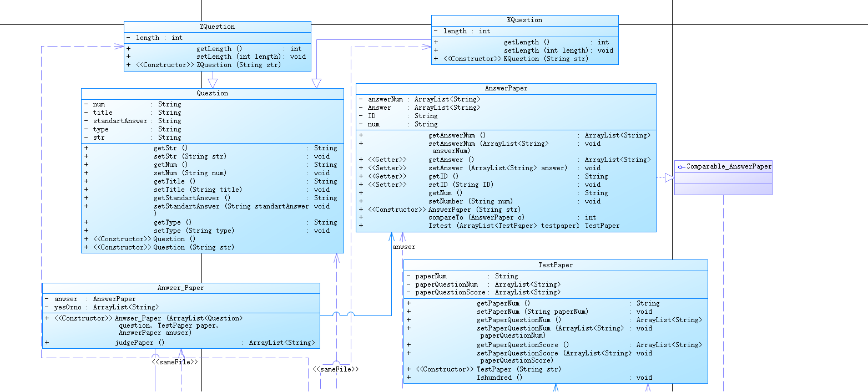This screenshot has height=392, width=868.
Task: Click the generalization arrowhead from ZQuestion into Question
Action: click(213, 83)
